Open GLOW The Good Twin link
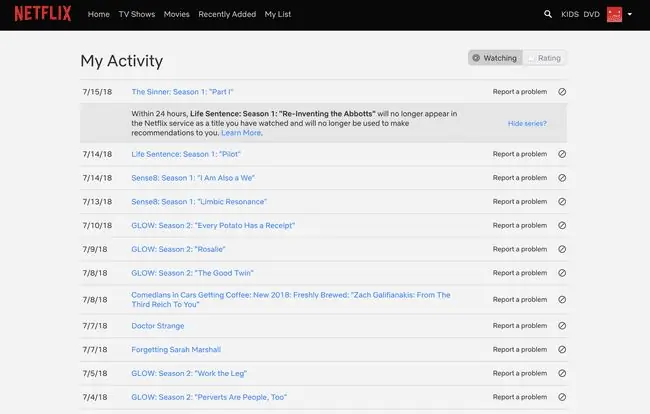650x414 pixels. (x=192, y=273)
